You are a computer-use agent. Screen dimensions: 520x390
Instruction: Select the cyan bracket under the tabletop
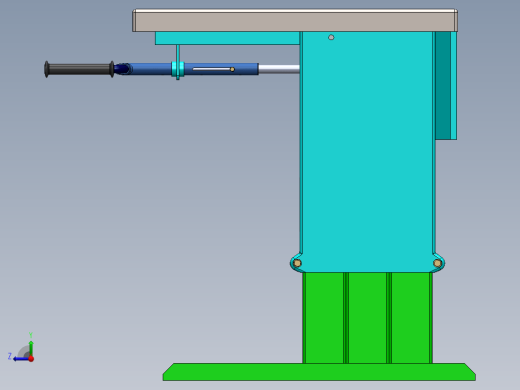227,38
